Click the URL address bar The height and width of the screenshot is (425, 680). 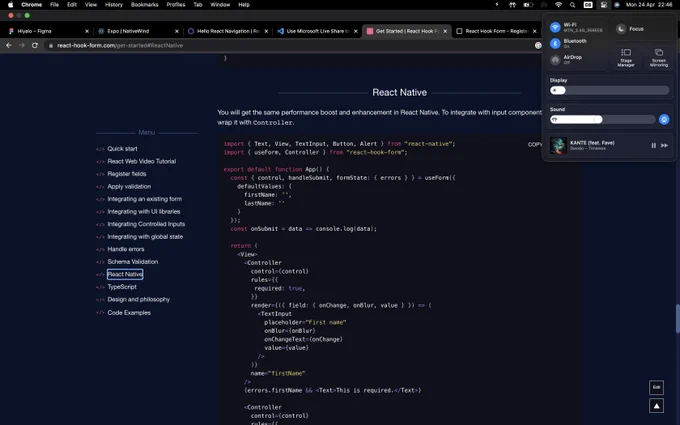(291, 45)
